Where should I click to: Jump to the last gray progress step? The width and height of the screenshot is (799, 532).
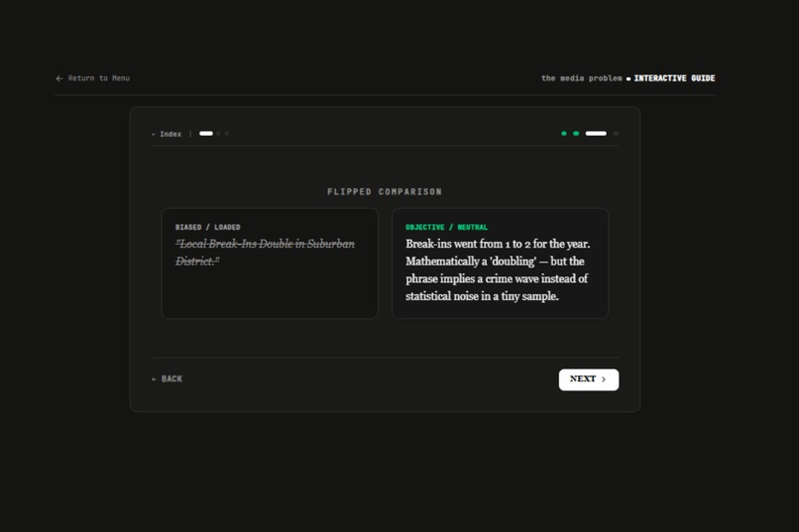point(616,134)
